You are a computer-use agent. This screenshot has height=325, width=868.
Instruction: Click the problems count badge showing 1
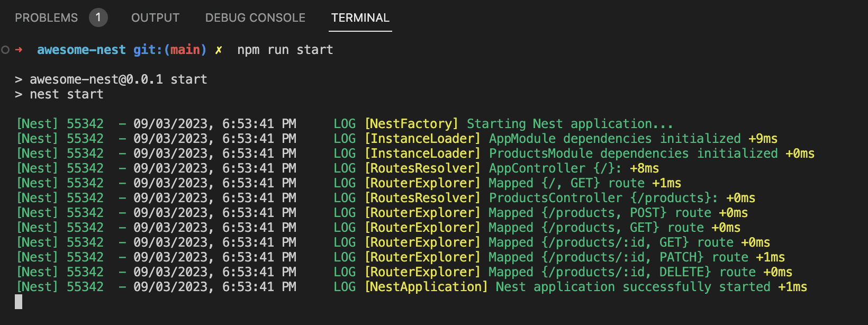[x=98, y=17]
